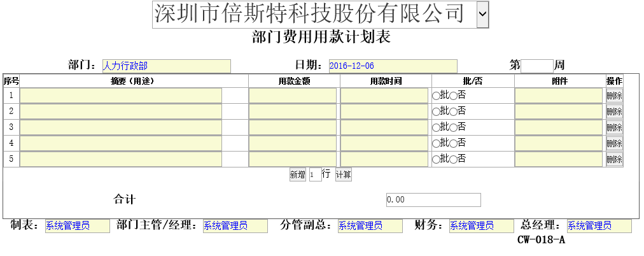Select 否 radio in row 4
Image resolution: width=644 pixels, height=256 pixels.
click(x=452, y=144)
